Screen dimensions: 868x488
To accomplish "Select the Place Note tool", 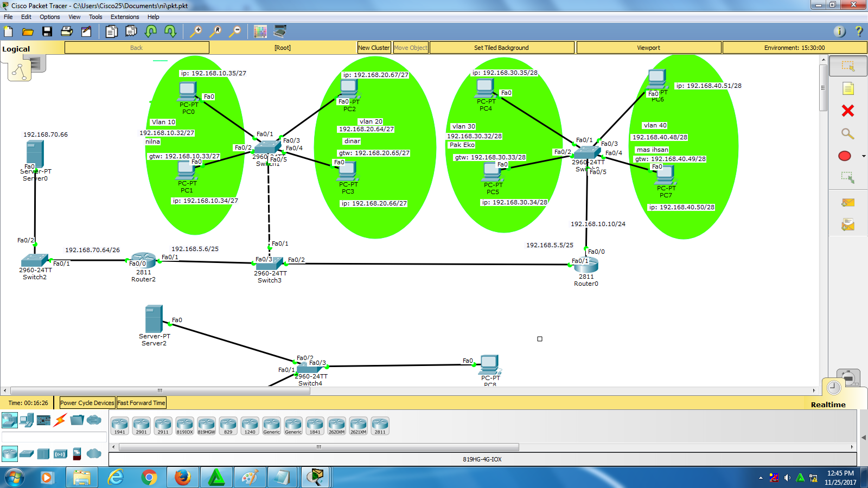I will click(846, 88).
